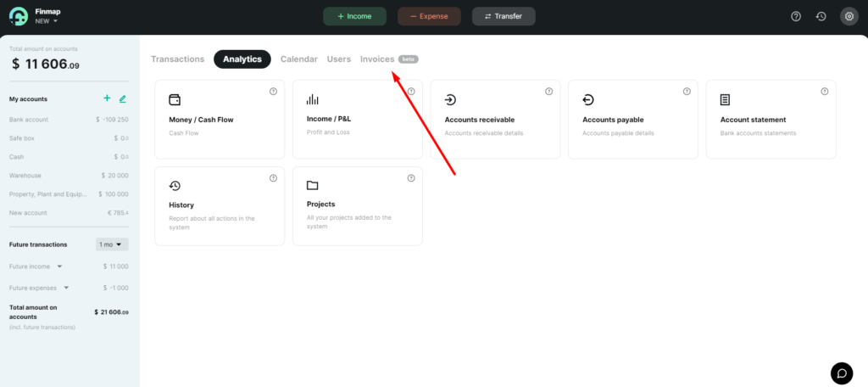The image size is (868, 387).
Task: Select the New account row
Action: pyautogui.click(x=69, y=213)
